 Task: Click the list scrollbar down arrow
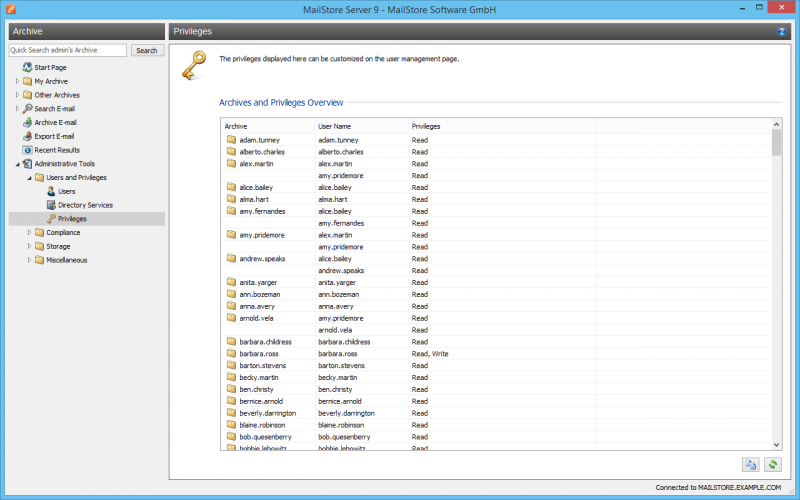[x=777, y=444]
